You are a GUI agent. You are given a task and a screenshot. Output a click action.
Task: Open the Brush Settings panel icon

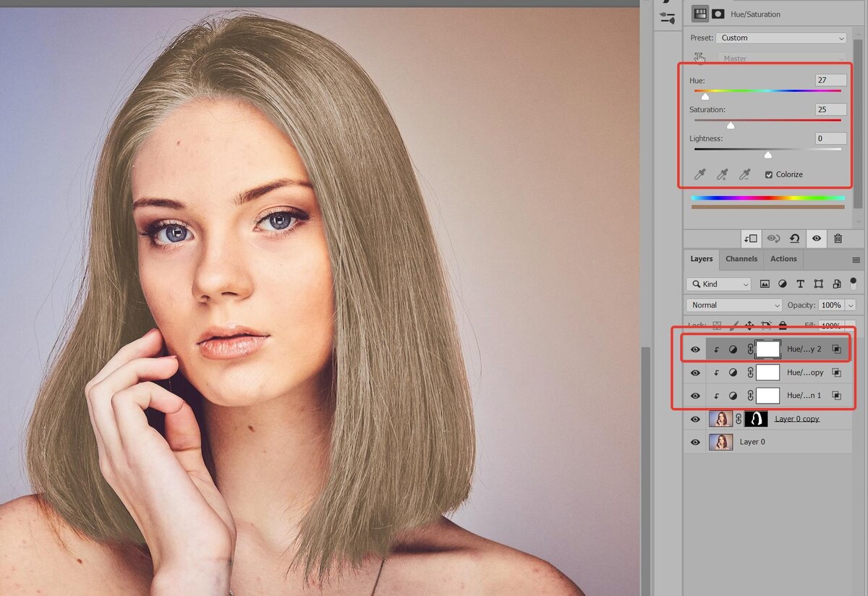pos(668,17)
